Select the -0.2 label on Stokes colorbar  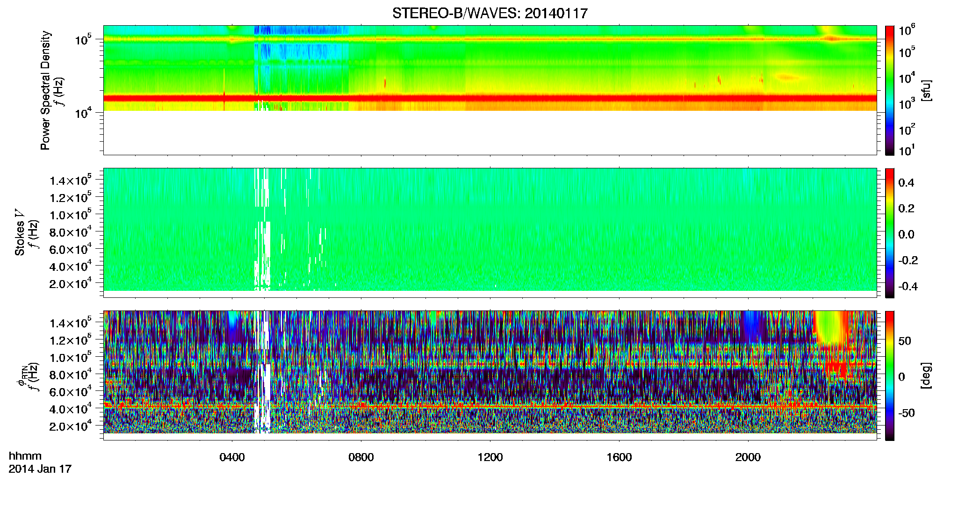point(908,260)
